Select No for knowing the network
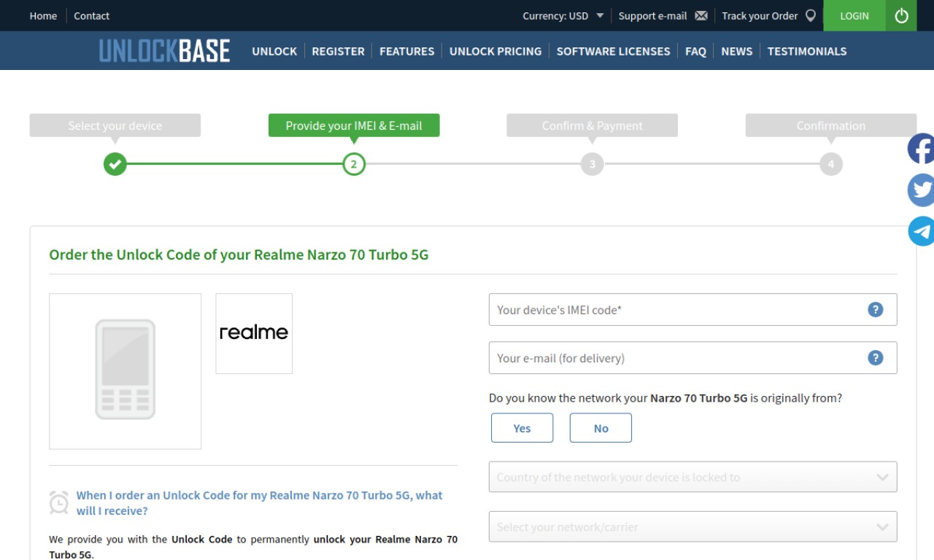Screen dimensions: 934x560 click(x=601, y=428)
